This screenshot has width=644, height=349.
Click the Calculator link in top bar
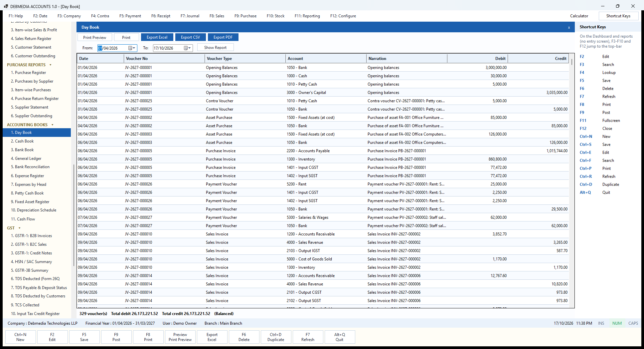[579, 16]
